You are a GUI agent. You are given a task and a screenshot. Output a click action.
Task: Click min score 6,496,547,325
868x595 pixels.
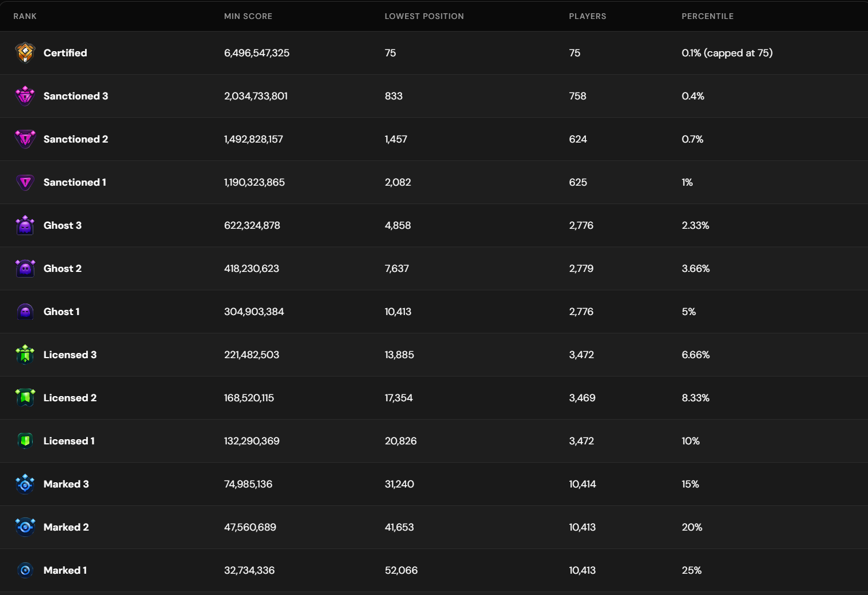tap(257, 53)
